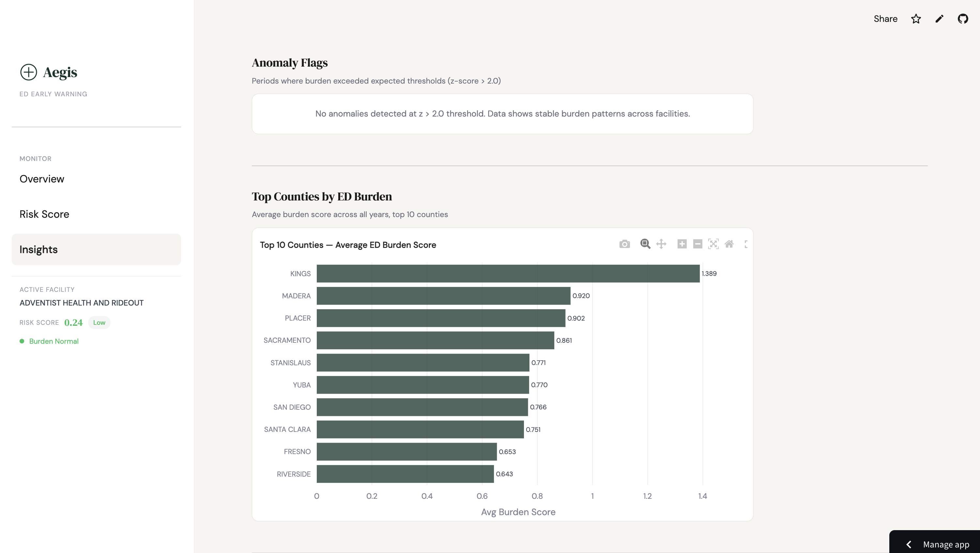Click the Aegis logo icon
Screen dimensions: 980x553
(28, 72)
